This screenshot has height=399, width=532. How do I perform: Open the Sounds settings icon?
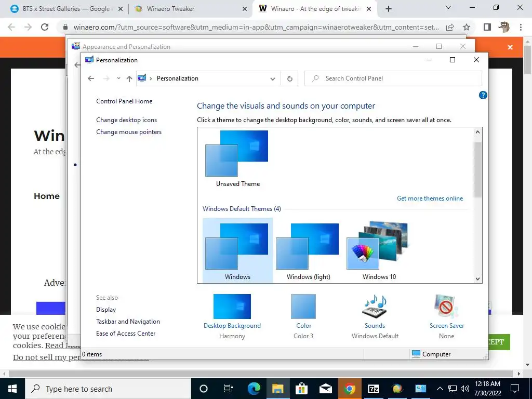click(x=375, y=307)
